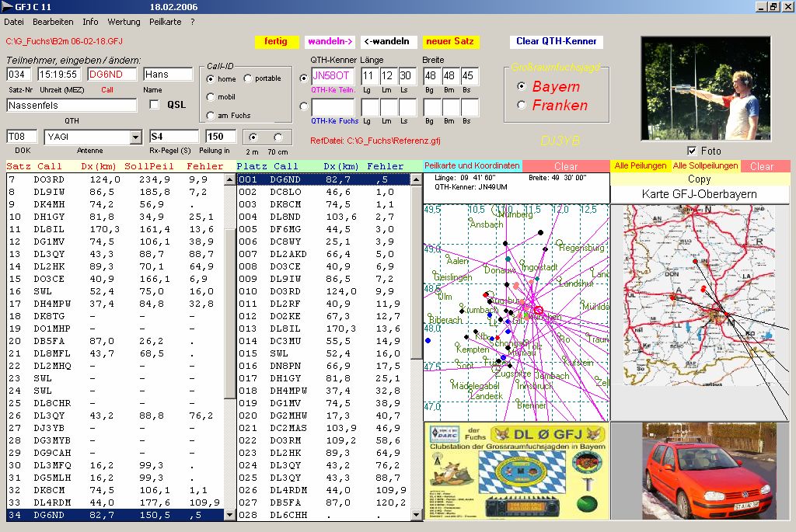Click into the Nassenfels QTH field
This screenshot has width=796, height=532.
[x=72, y=105]
